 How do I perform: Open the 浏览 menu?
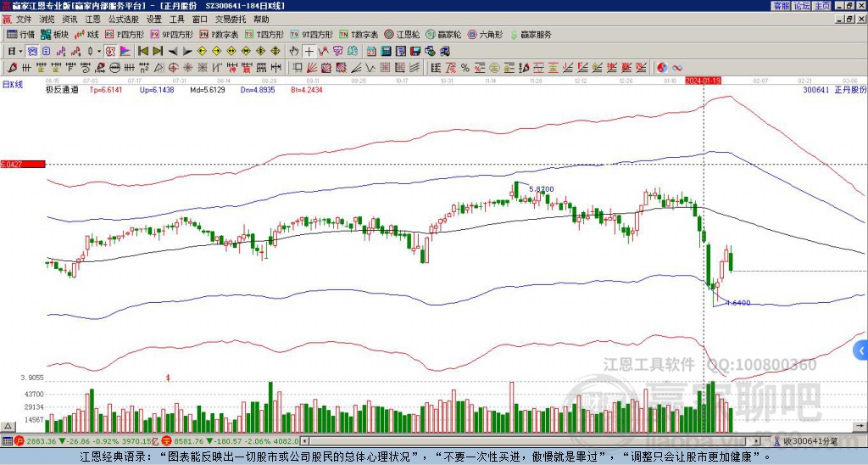47,20
